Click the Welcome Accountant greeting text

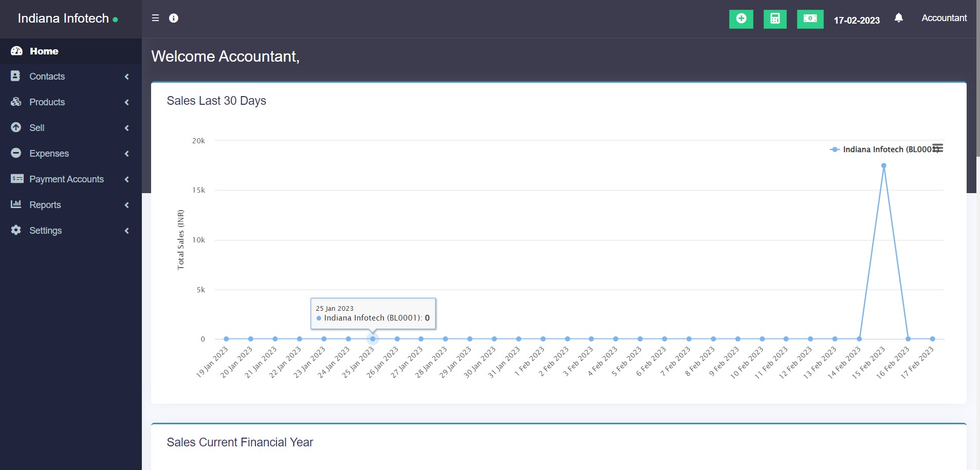point(225,56)
